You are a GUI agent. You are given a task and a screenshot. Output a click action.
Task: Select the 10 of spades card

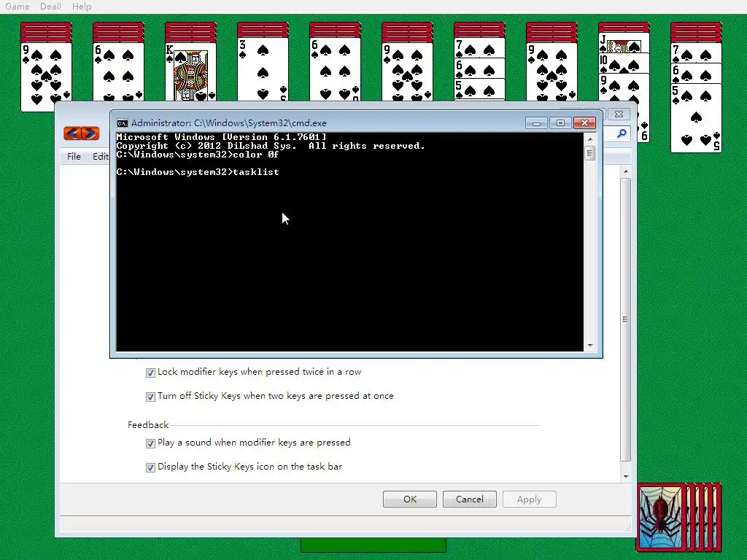[x=624, y=63]
